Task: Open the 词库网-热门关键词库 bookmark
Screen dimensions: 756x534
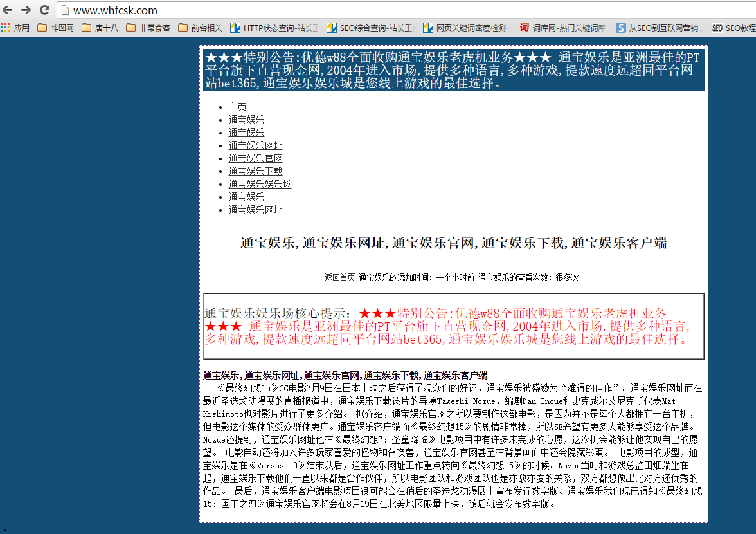Action: pyautogui.click(x=562, y=28)
